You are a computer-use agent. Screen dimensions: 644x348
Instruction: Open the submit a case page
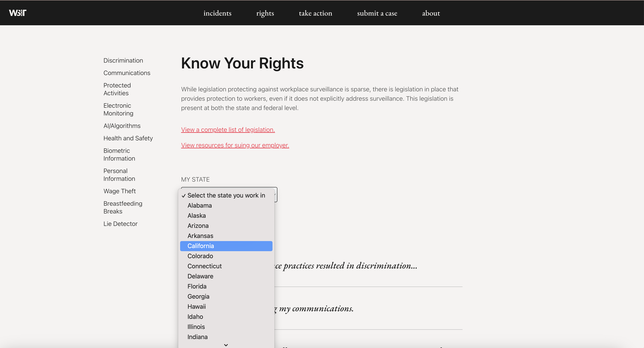(x=377, y=13)
